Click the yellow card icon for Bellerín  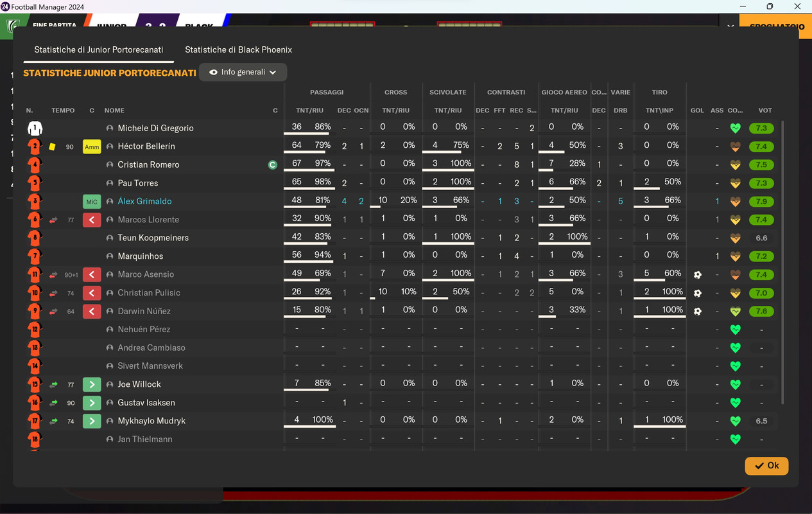pos(52,146)
